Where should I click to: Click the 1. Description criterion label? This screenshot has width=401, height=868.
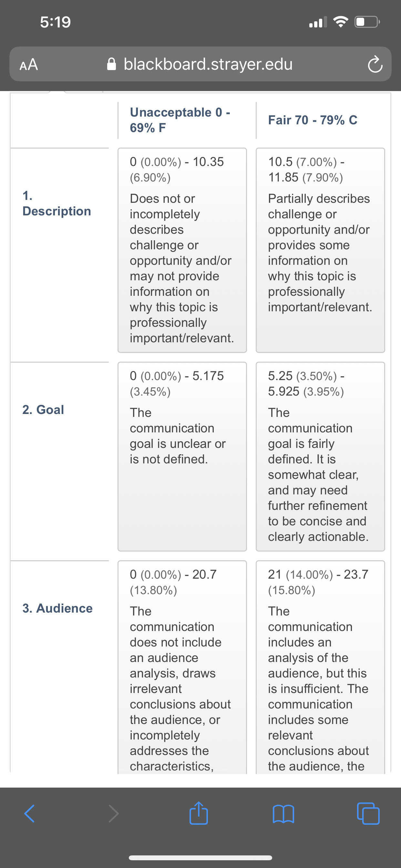point(57,203)
